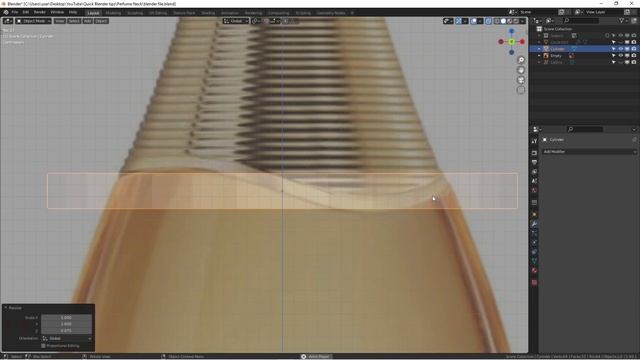Open the Render properties tab
Screen dimensions: 640x360
point(534,153)
